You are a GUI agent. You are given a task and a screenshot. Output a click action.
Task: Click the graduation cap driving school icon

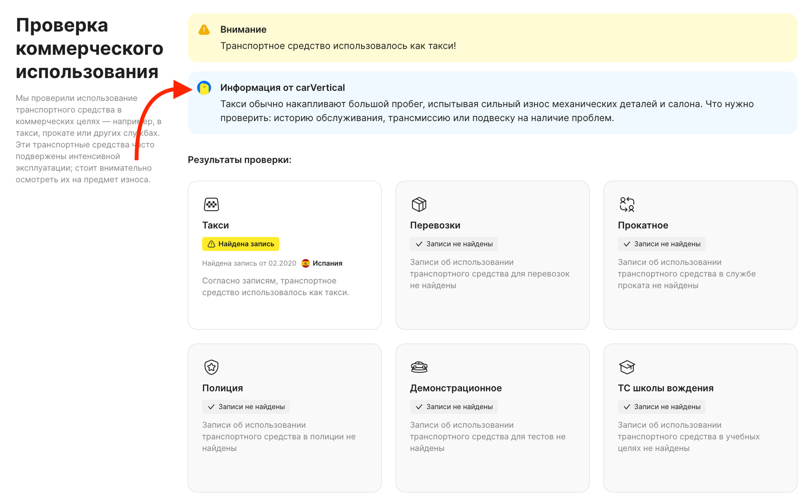[x=627, y=367]
